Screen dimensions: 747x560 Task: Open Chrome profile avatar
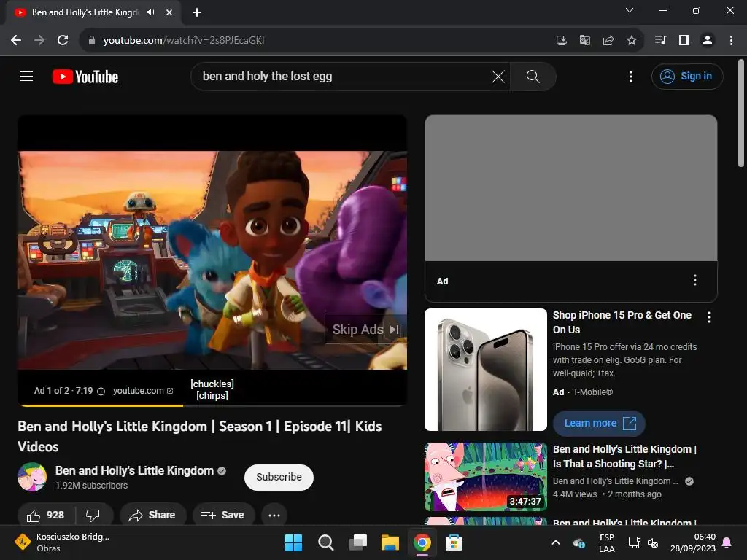click(708, 41)
